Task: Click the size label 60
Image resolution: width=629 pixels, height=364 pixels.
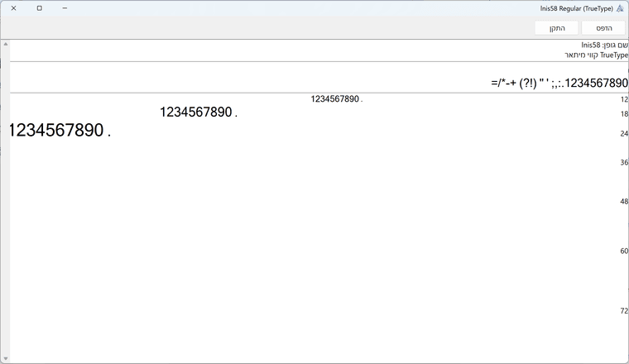Action: point(624,251)
